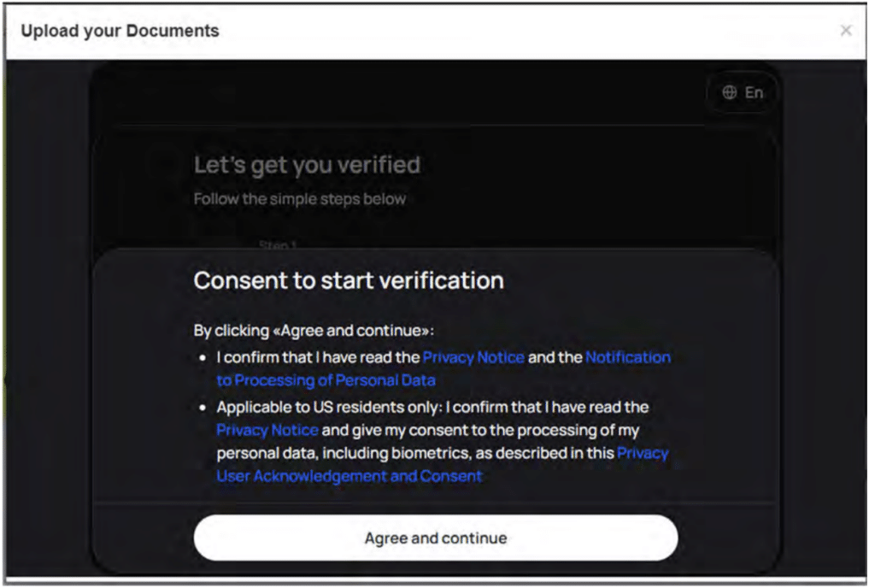
Task: Open Privacy User Acknowledgement and Consent link
Action: click(443, 465)
